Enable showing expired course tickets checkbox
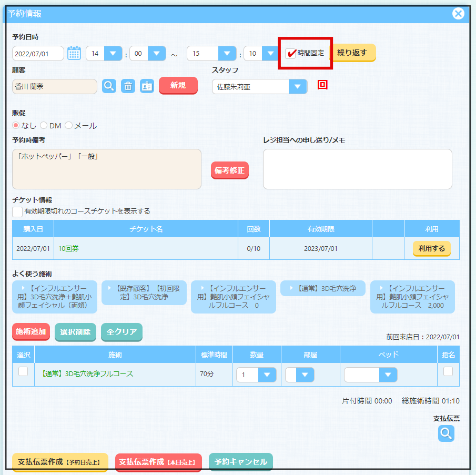The image size is (476, 475). click(17, 211)
